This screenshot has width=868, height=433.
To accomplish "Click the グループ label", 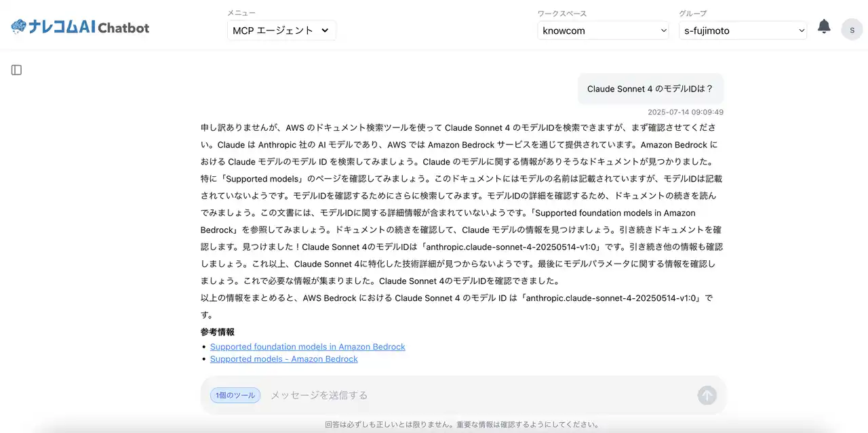I will (x=693, y=14).
